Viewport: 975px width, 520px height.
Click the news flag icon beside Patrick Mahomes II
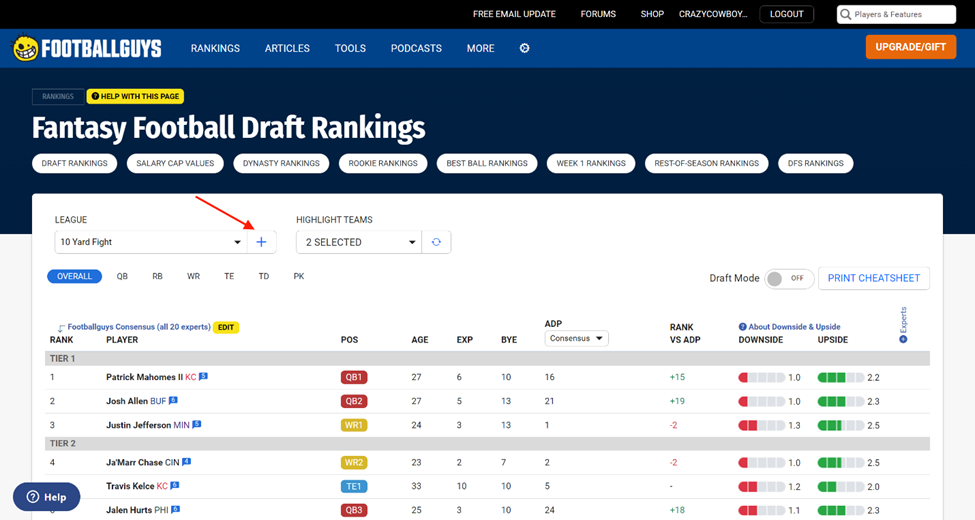pyautogui.click(x=203, y=376)
